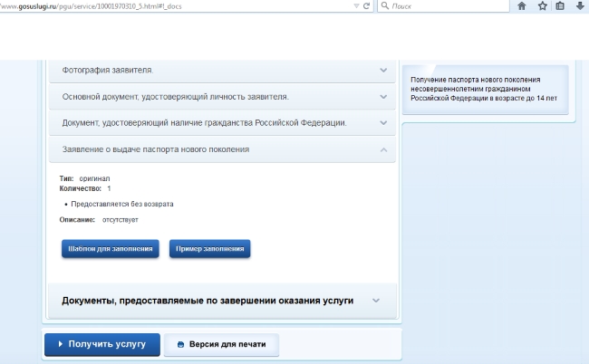Open the URL history dropdown arrow

click(x=352, y=5)
